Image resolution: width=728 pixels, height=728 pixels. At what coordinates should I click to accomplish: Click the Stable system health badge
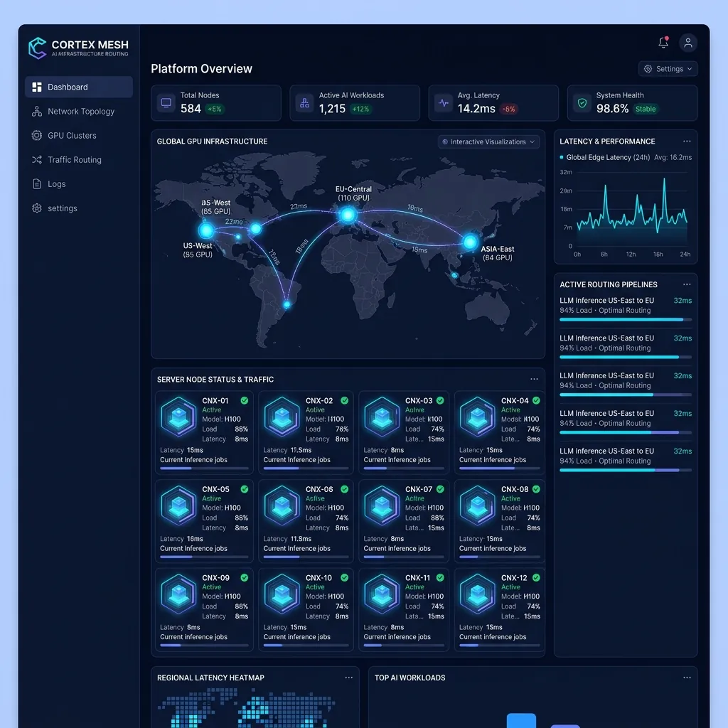tap(646, 109)
